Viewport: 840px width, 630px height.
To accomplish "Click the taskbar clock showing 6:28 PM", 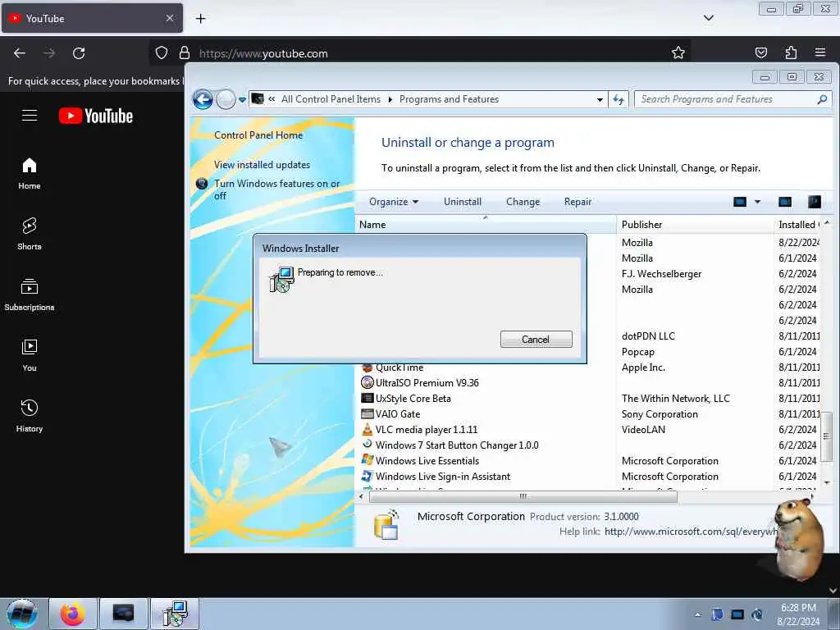I will pyautogui.click(x=798, y=614).
